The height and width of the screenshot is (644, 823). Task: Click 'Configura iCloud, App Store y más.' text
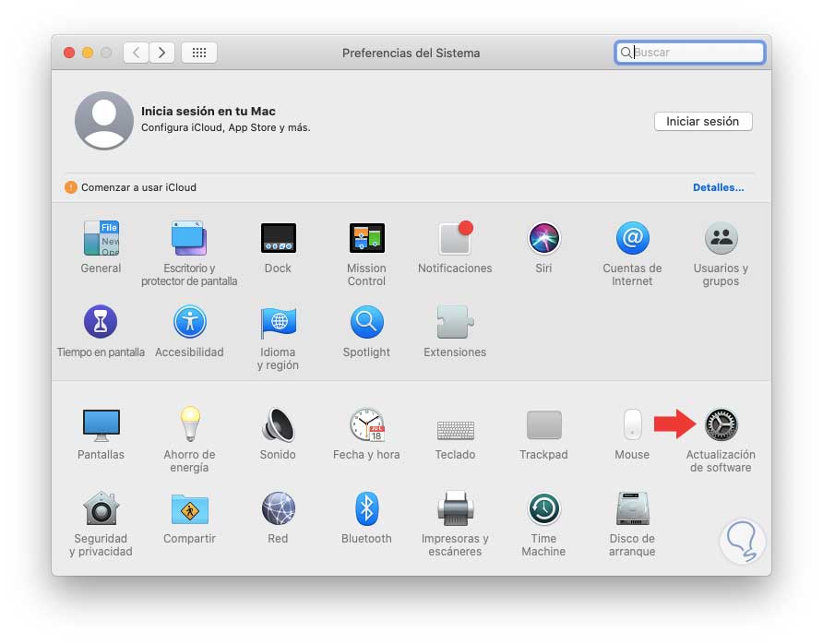[226, 127]
